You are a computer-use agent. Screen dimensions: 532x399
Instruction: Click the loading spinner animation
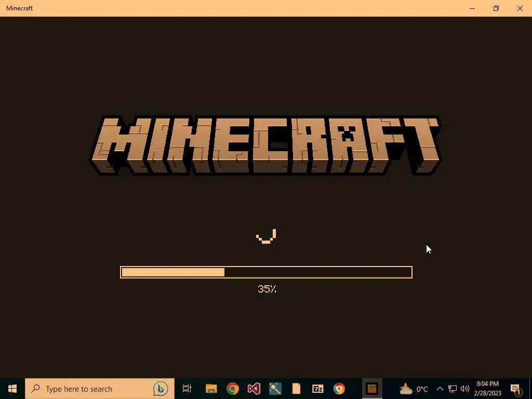[x=266, y=236]
